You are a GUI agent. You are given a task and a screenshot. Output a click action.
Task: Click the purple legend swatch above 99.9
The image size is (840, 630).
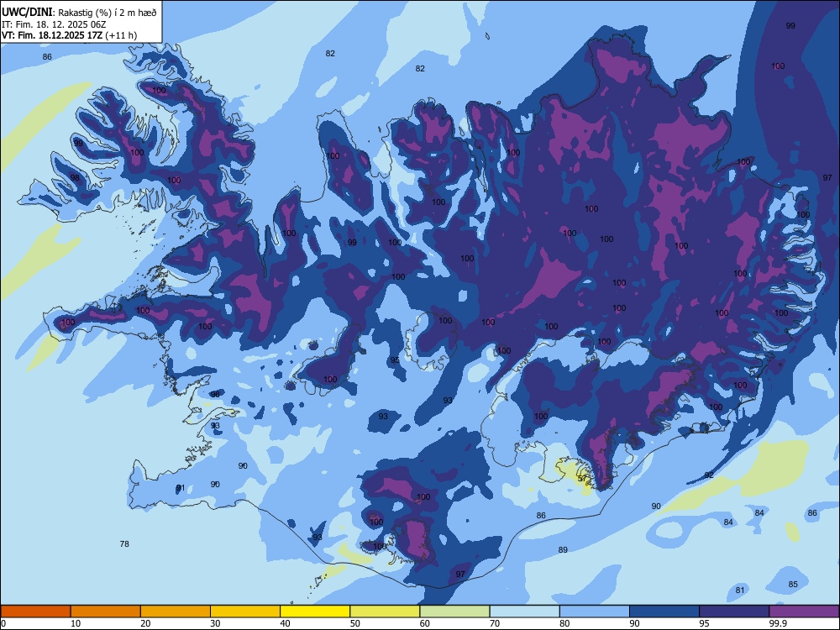click(x=804, y=612)
